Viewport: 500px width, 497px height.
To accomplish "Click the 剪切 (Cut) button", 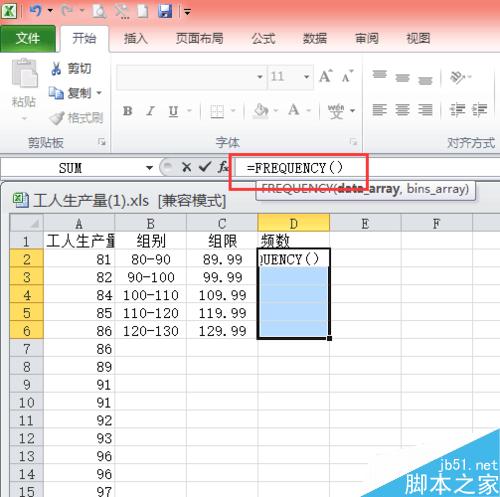I will [71, 69].
